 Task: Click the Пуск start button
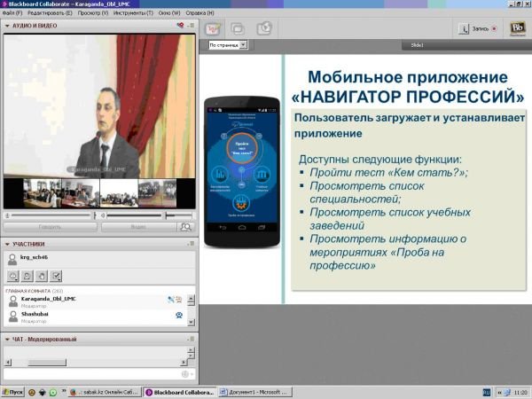pos(12,392)
